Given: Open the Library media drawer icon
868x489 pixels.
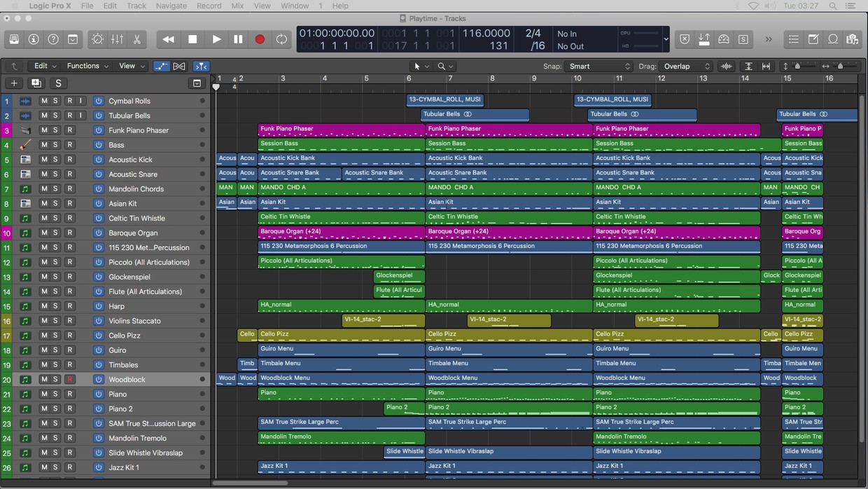Looking at the screenshot, I should pos(14,39).
